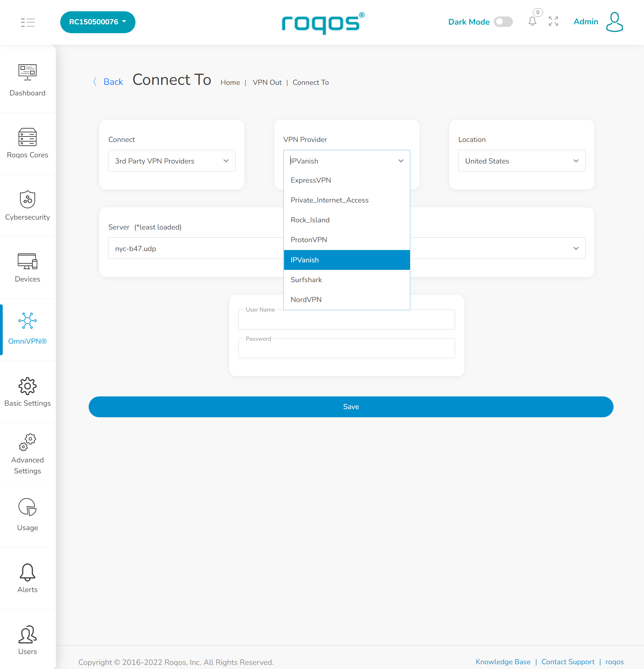This screenshot has height=669, width=644.
Task: Open the Devices sidebar icon
Action: pyautogui.click(x=27, y=261)
